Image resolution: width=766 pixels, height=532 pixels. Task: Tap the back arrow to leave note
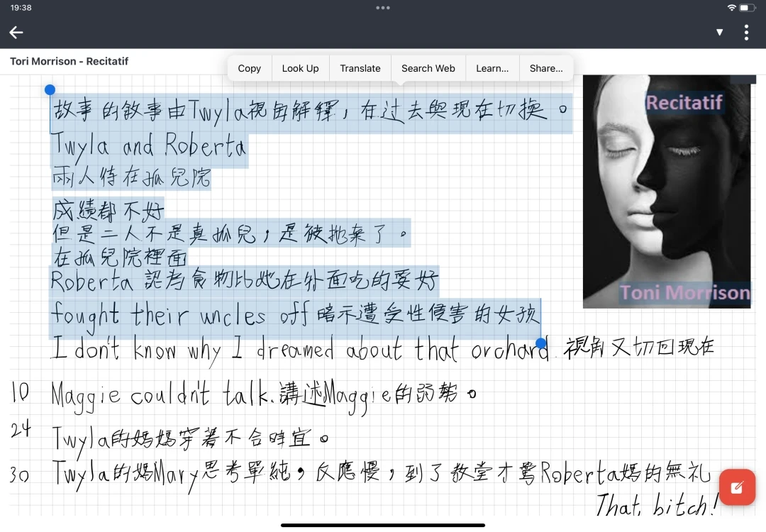(16, 32)
